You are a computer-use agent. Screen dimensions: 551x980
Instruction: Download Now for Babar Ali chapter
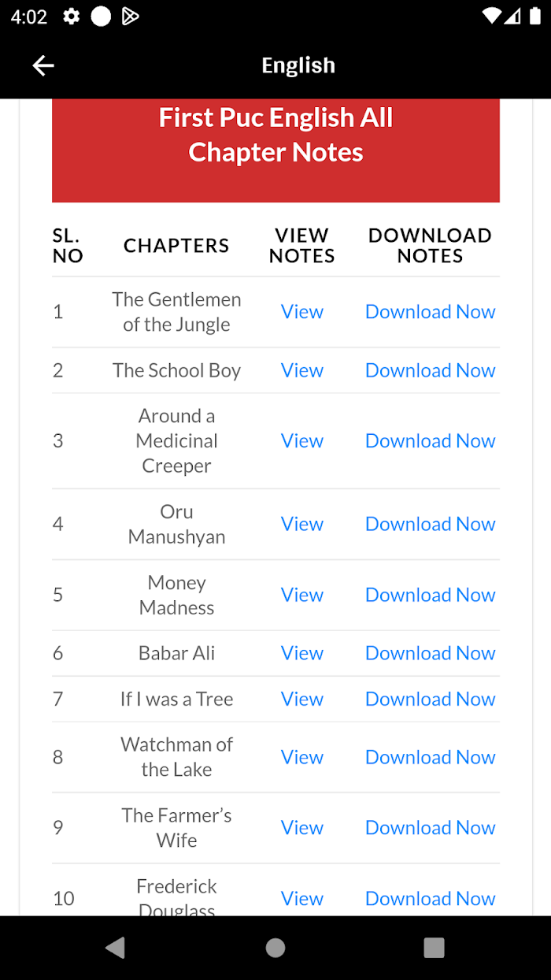coord(431,654)
